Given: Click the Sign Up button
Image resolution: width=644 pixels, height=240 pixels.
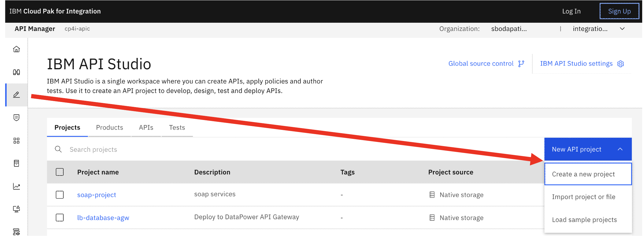Looking at the screenshot, I should tap(619, 11).
